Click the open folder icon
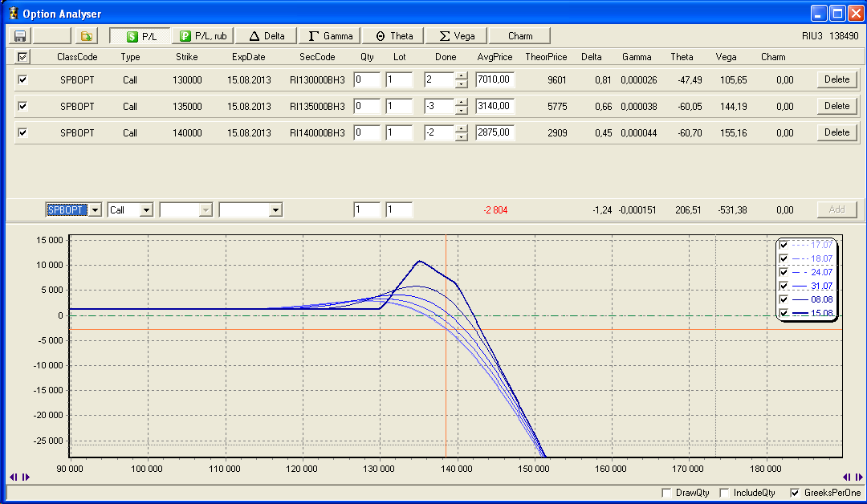Screen dimensions: 867x504 pos(86,36)
